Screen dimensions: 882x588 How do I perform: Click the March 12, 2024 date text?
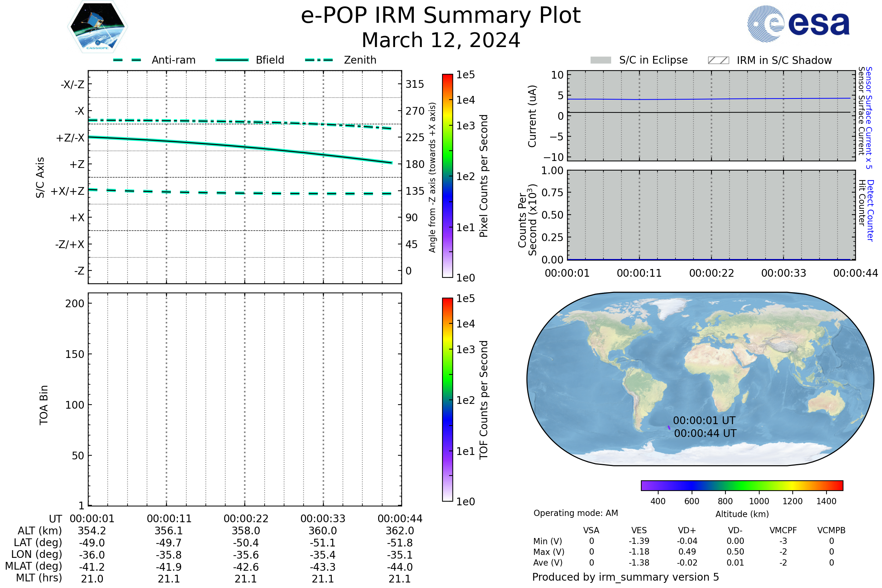(441, 40)
